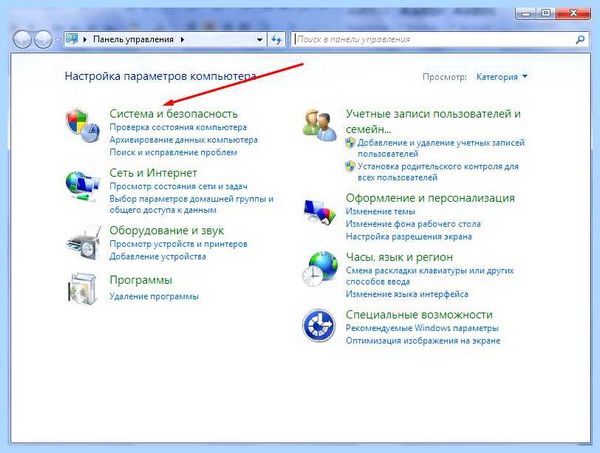The image size is (600, 453).
Task: Select Изменение языка интерфейса link
Action: coord(407,294)
